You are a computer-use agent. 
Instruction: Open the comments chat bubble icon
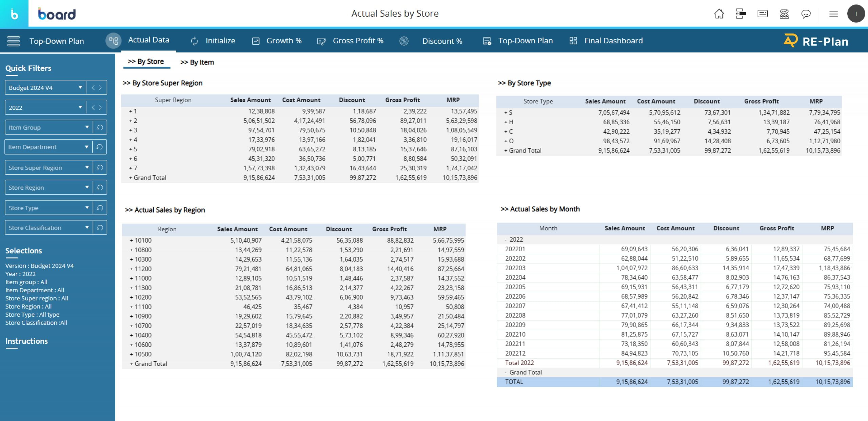806,14
